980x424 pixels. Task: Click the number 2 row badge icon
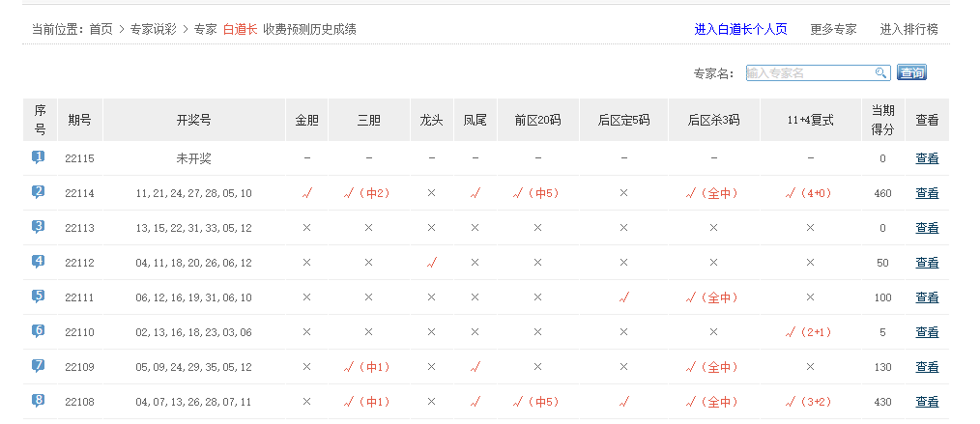coord(39,191)
